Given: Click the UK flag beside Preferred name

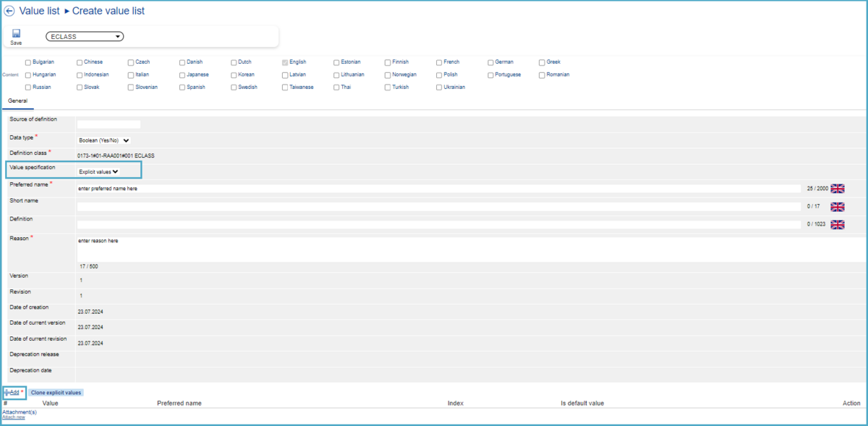Looking at the screenshot, I should pos(838,188).
